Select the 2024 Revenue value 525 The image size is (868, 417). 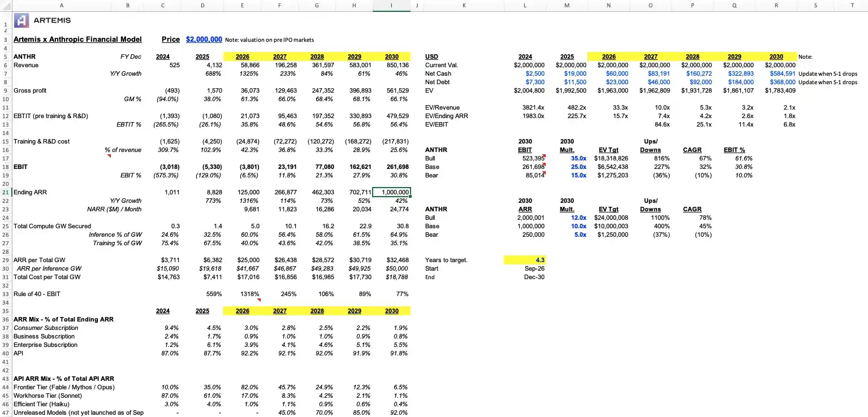click(175, 65)
